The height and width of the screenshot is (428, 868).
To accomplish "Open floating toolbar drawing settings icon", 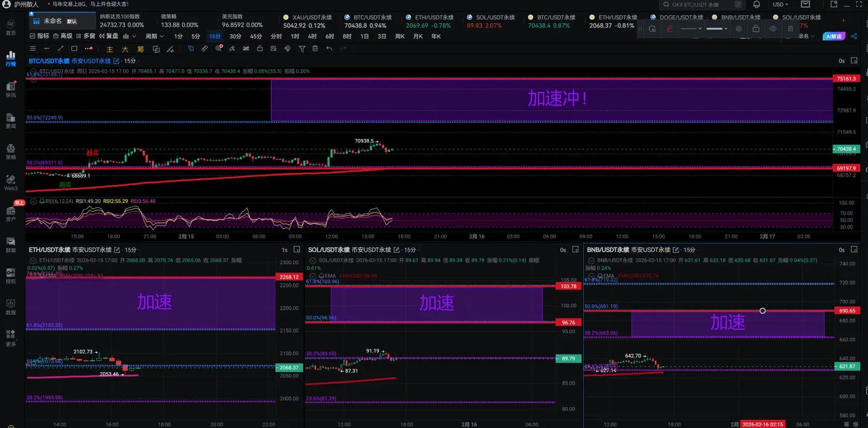I will 739,29.
